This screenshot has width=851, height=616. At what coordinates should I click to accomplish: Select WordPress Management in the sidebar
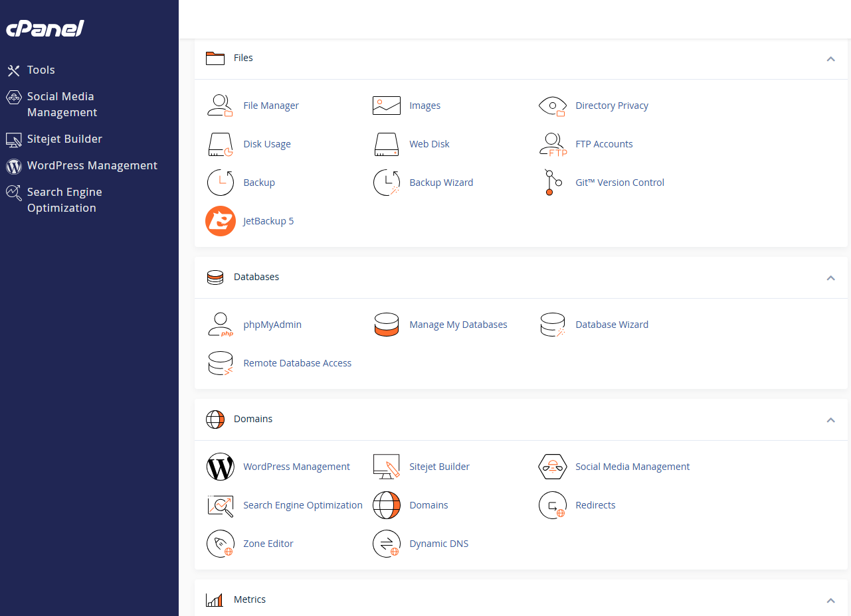(x=92, y=165)
